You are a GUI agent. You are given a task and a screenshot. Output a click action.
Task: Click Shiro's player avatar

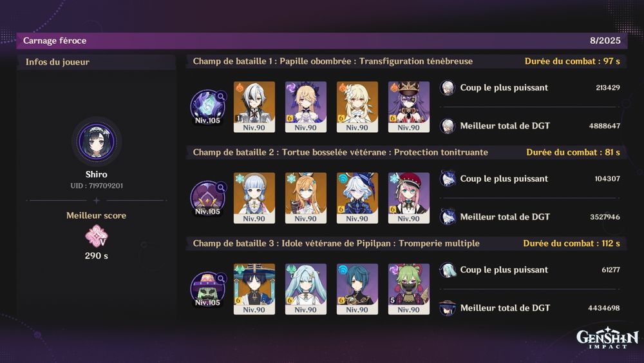tap(97, 141)
